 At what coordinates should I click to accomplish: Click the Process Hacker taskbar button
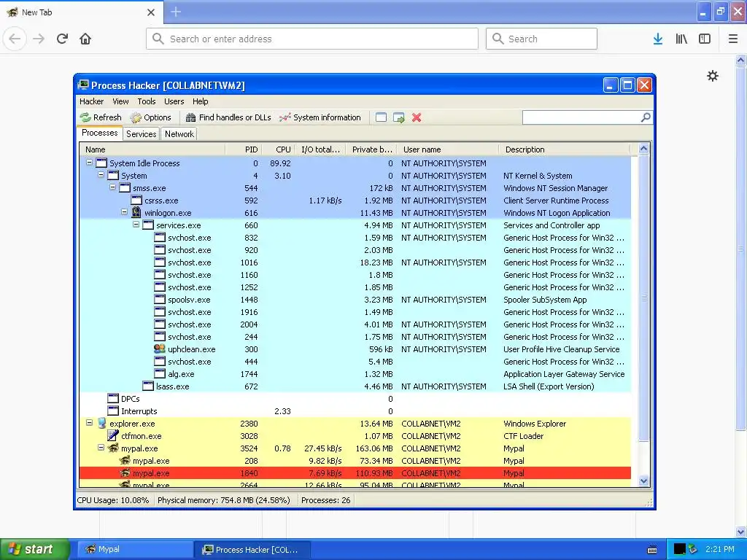tap(252, 550)
